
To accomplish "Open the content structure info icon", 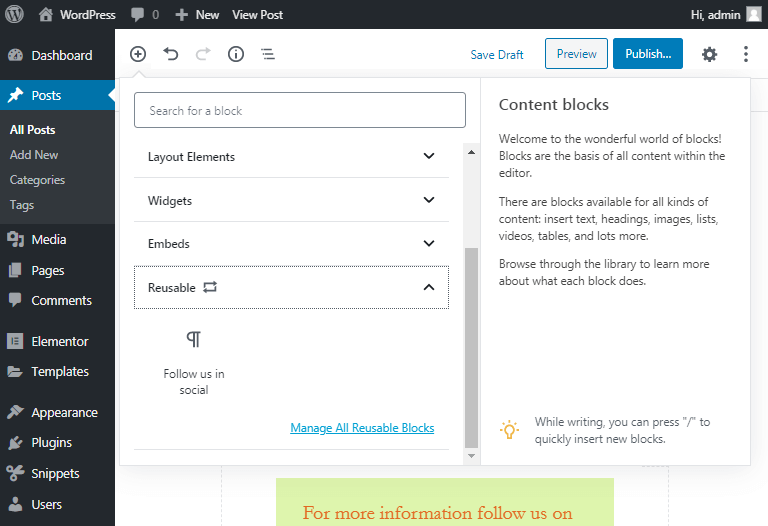I will [236, 54].
